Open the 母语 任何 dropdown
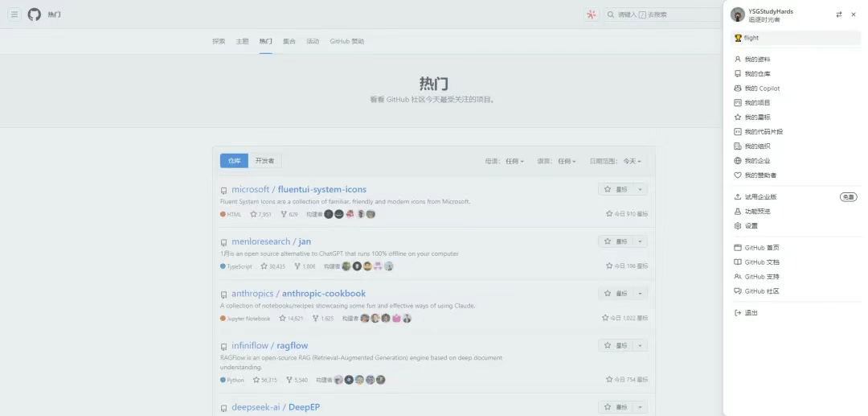 pyautogui.click(x=505, y=161)
